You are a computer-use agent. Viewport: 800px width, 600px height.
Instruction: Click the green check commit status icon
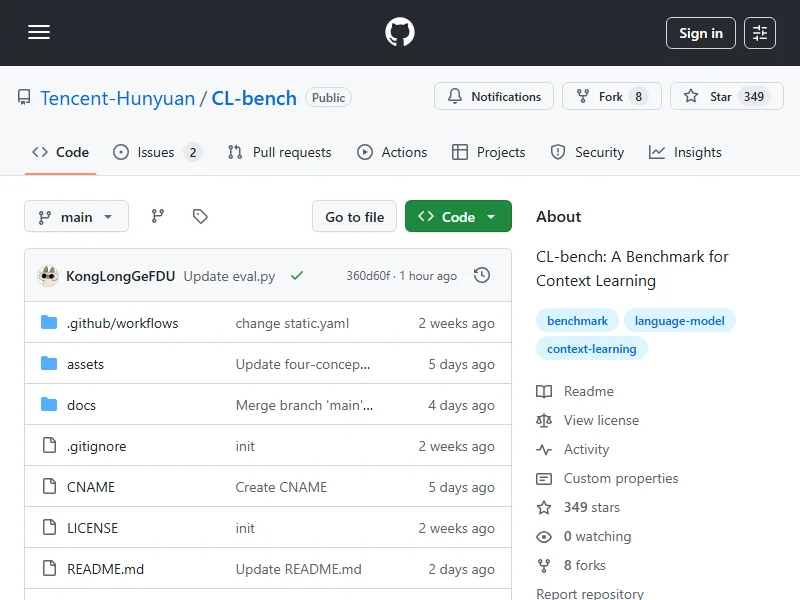point(296,276)
